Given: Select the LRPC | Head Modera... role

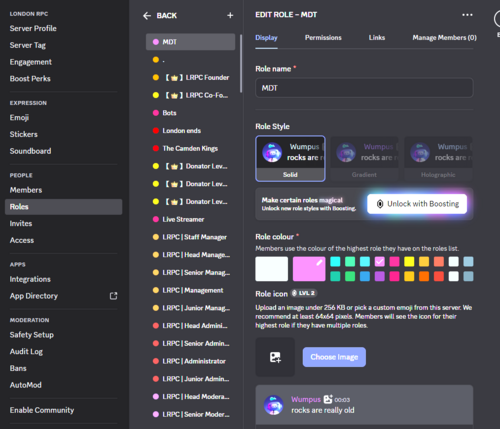Looking at the screenshot, I should pyautogui.click(x=190, y=396).
